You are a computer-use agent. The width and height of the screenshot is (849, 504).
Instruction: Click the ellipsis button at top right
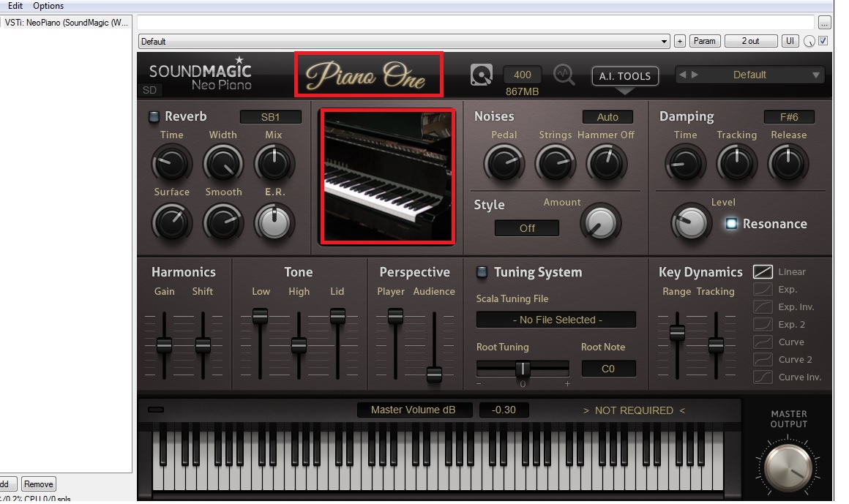pos(824,23)
